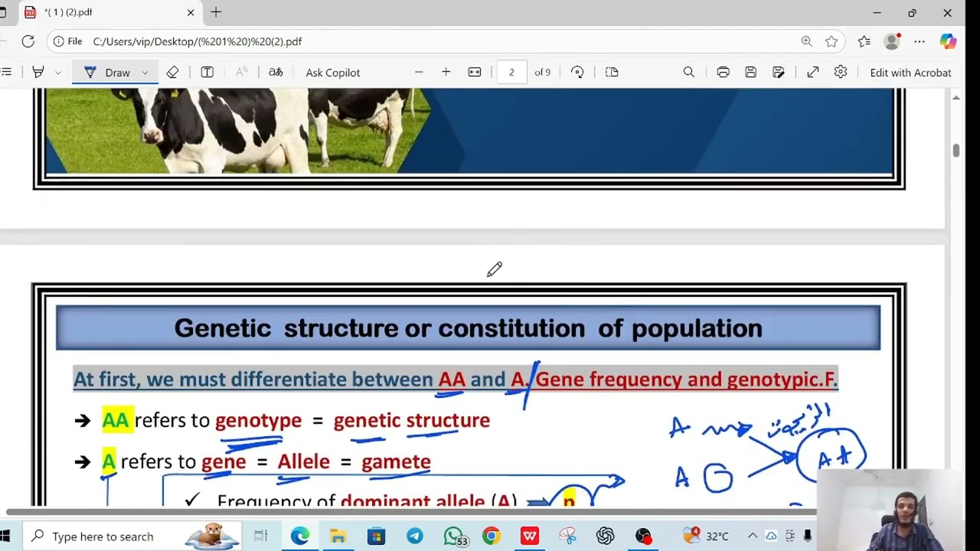Open Find in PDF search
The height and width of the screenshot is (551, 980).
click(688, 72)
